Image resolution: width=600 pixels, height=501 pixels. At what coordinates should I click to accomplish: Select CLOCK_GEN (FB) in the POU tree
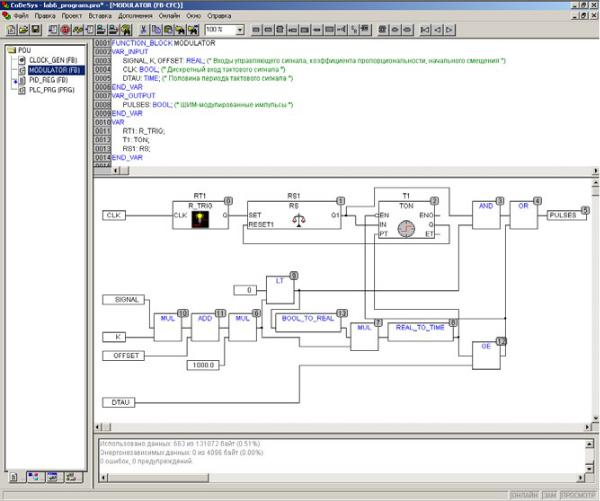point(50,59)
